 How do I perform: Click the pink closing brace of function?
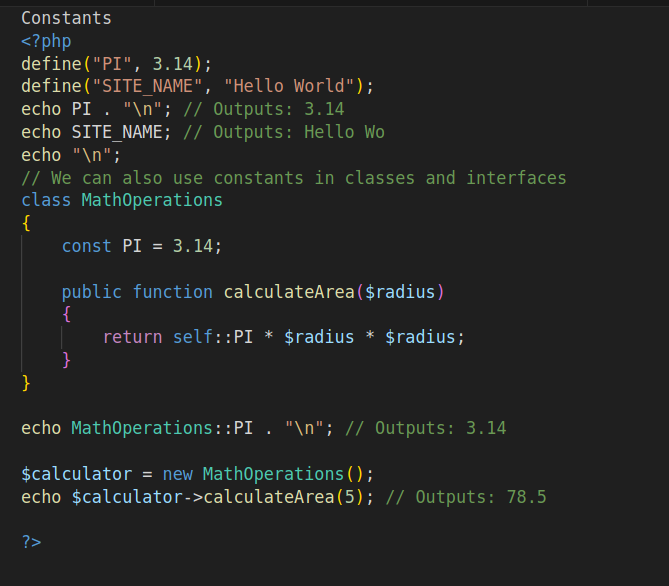[x=66, y=360]
